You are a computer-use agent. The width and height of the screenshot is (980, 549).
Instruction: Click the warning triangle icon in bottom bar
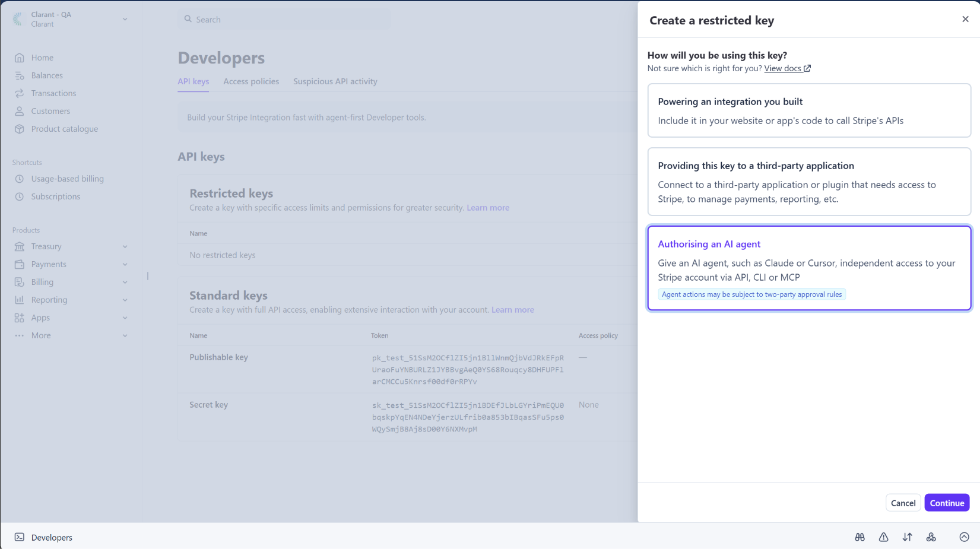click(884, 537)
